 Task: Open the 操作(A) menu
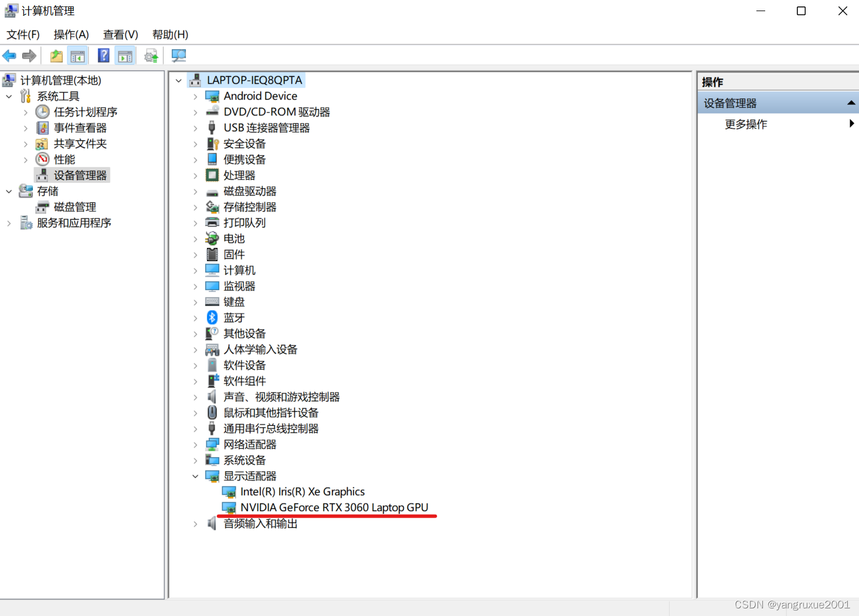(x=71, y=35)
